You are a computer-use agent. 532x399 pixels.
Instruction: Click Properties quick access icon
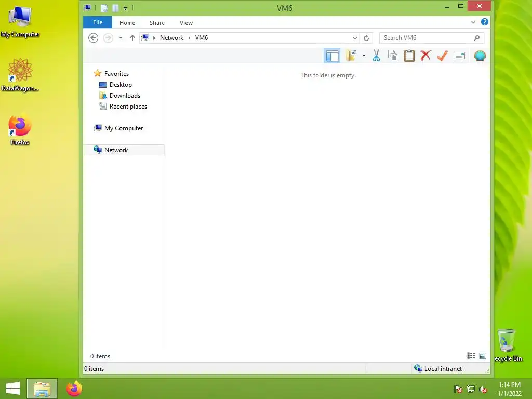[x=104, y=8]
